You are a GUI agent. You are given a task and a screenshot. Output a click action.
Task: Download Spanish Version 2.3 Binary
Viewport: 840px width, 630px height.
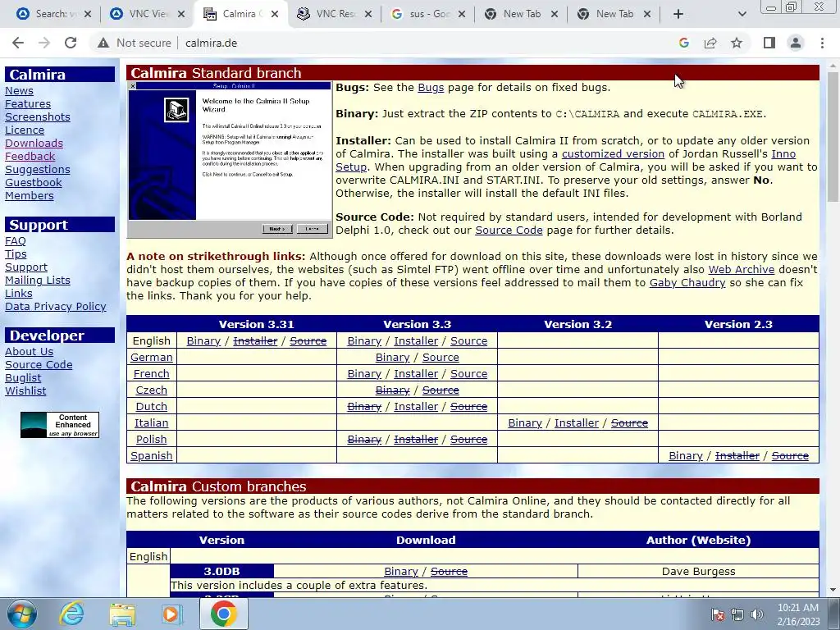tap(686, 455)
